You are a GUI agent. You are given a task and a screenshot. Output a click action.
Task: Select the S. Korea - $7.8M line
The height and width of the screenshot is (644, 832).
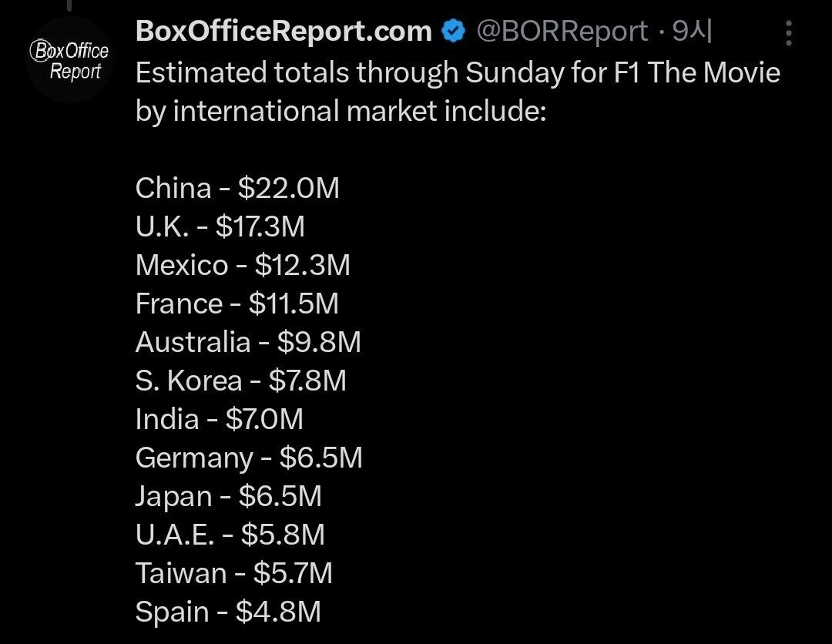coord(240,381)
